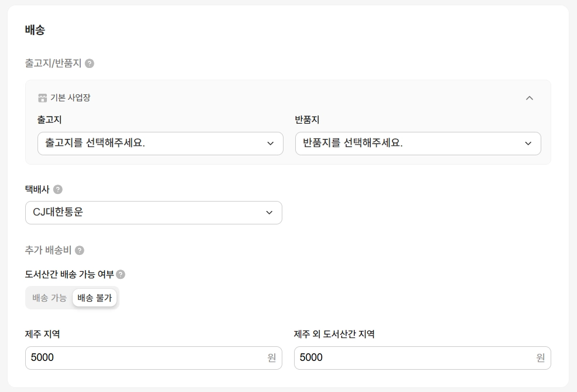The image size is (577, 392).
Task: Click help icon next to 추가 배송비
Action: (x=80, y=250)
